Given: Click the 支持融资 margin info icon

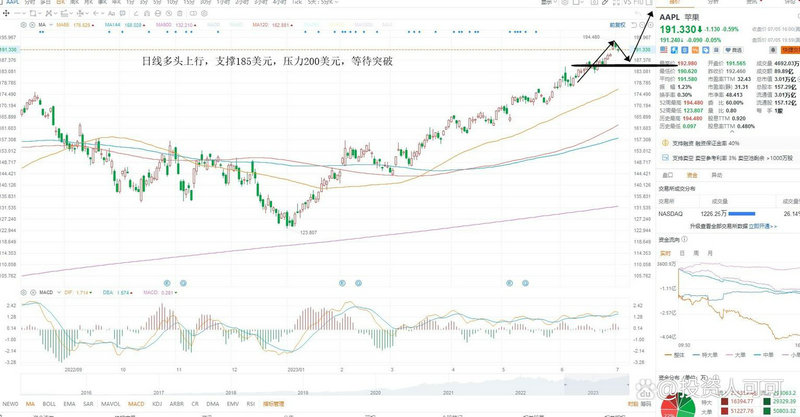Looking at the screenshot, I should [x=665, y=142].
